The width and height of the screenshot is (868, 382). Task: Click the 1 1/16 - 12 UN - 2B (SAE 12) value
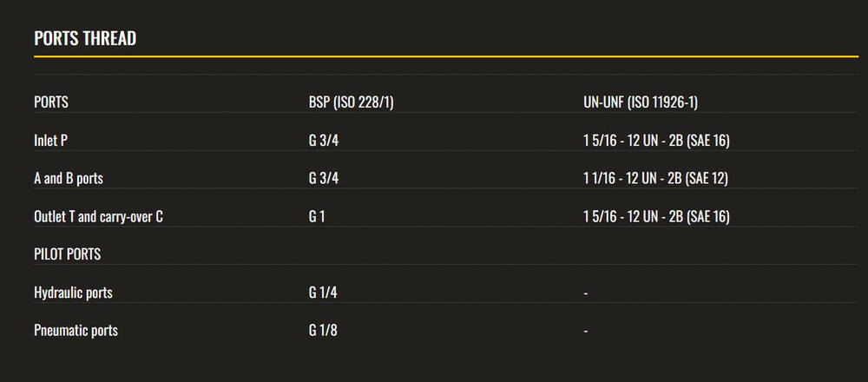(655, 179)
